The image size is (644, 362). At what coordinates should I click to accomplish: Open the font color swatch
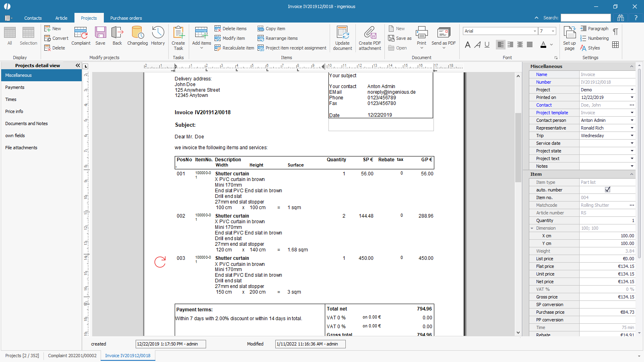click(x=543, y=45)
